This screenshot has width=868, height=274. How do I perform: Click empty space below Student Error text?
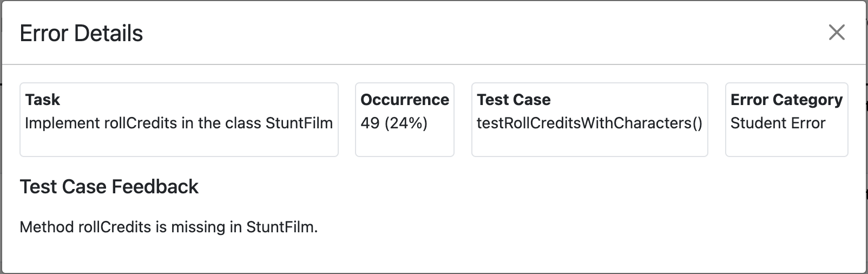[x=786, y=143]
